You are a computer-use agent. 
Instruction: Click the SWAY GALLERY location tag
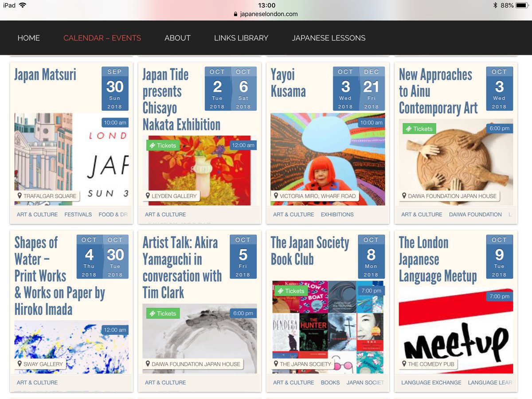coord(40,364)
